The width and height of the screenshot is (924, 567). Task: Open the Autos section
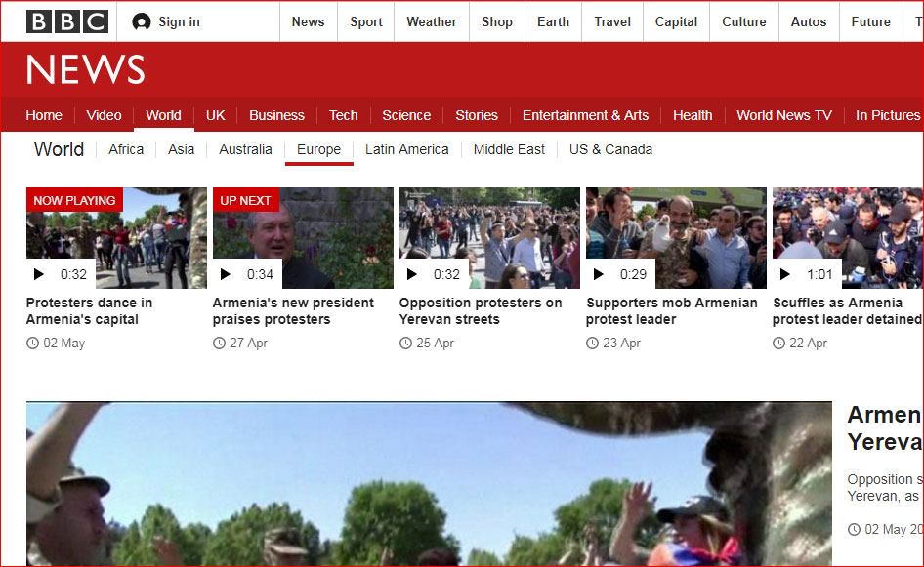[809, 21]
